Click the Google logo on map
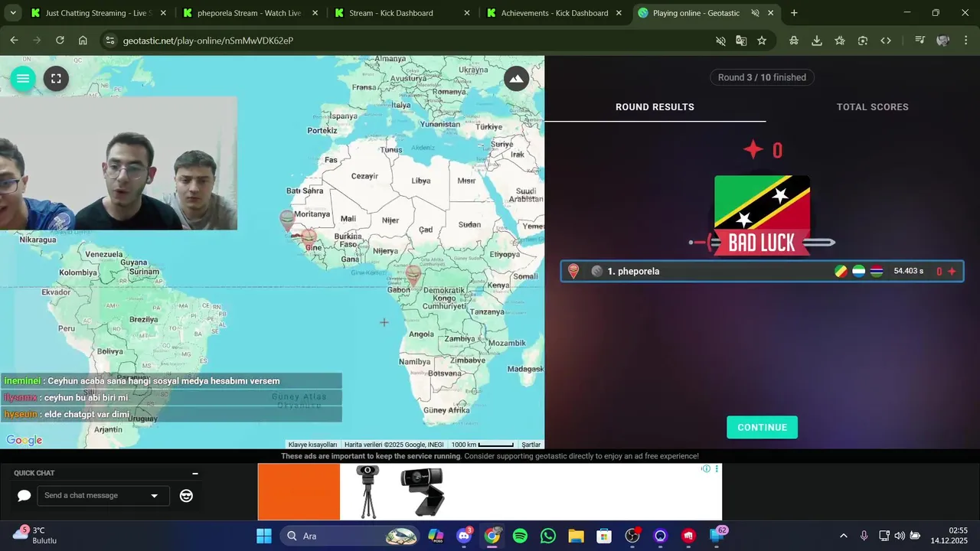Screen dimensions: 980x551 24,440
